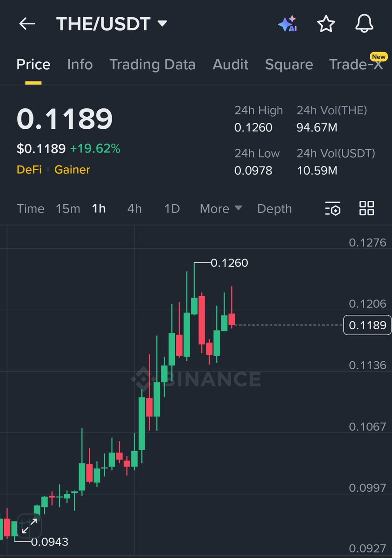392x558 pixels.
Task: Tap the Gainer tag
Action: [72, 170]
